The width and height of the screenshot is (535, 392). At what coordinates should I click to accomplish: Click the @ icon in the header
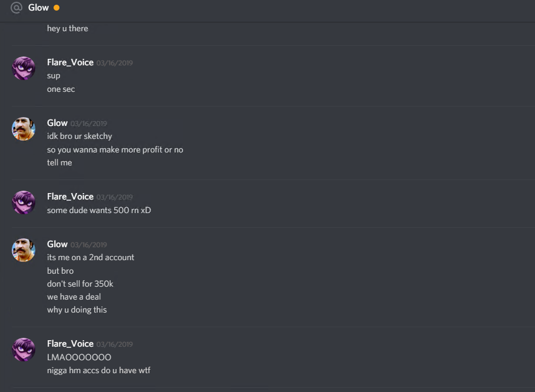pyautogui.click(x=16, y=8)
